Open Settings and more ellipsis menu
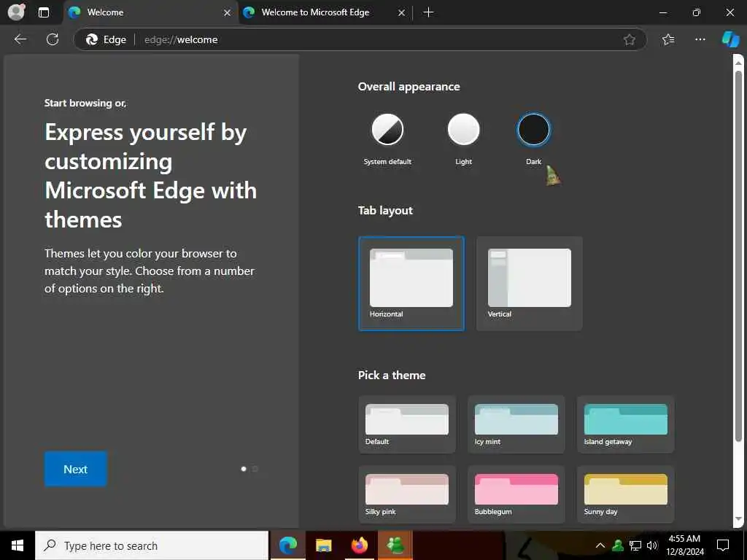 (x=700, y=39)
